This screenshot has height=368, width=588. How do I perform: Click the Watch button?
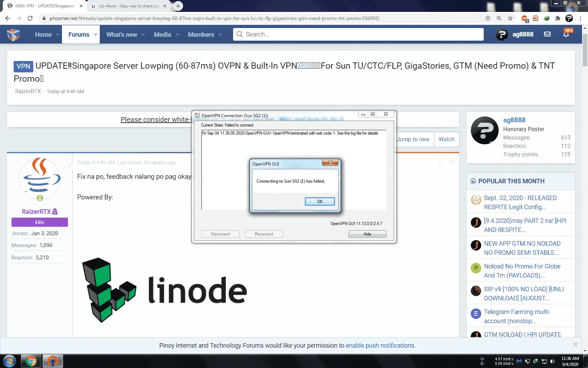447,139
